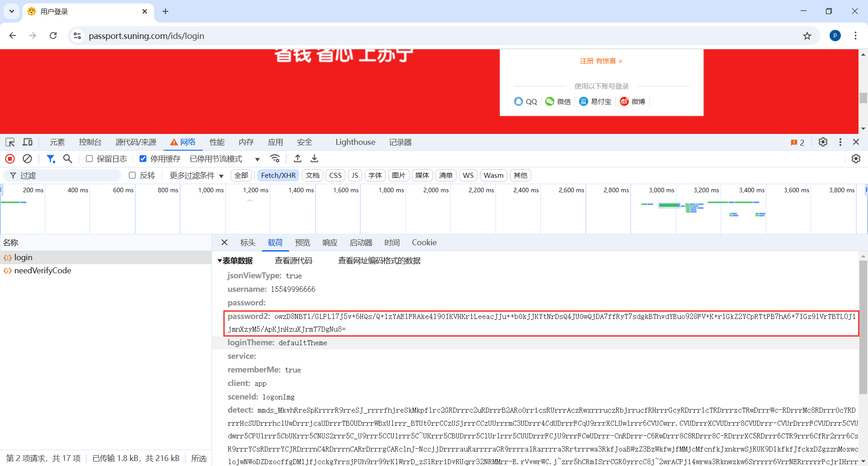Bookmark this page with the star icon
868x466 pixels.
tap(807, 36)
